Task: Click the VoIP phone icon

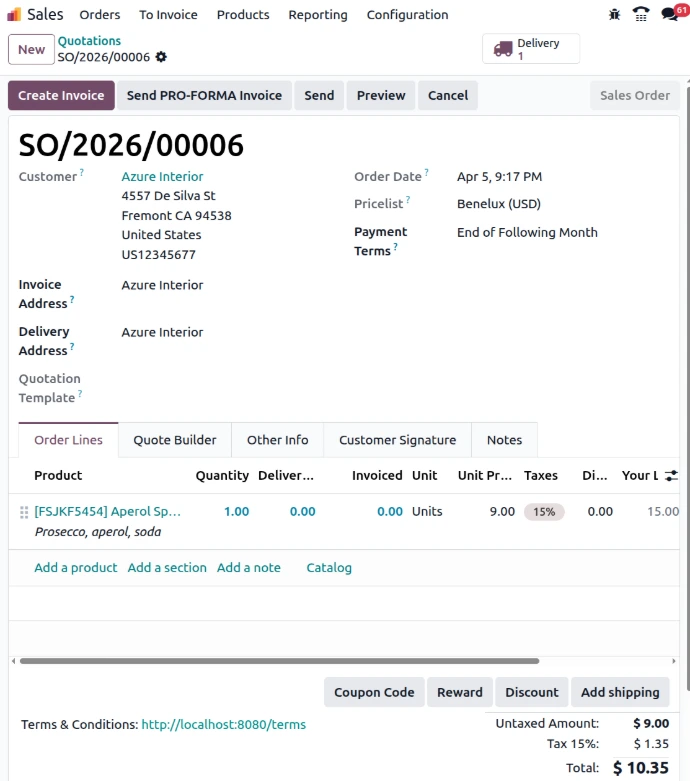Action: click(x=641, y=15)
